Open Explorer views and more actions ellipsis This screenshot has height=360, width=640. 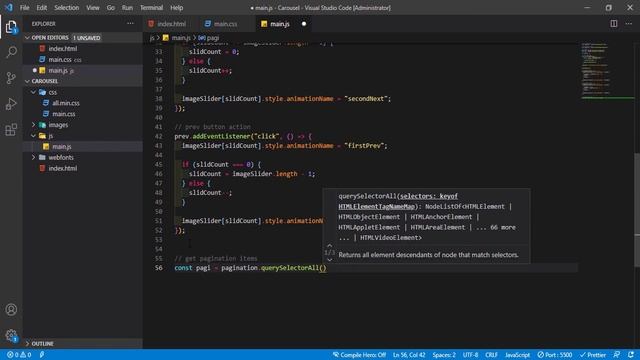coord(130,24)
